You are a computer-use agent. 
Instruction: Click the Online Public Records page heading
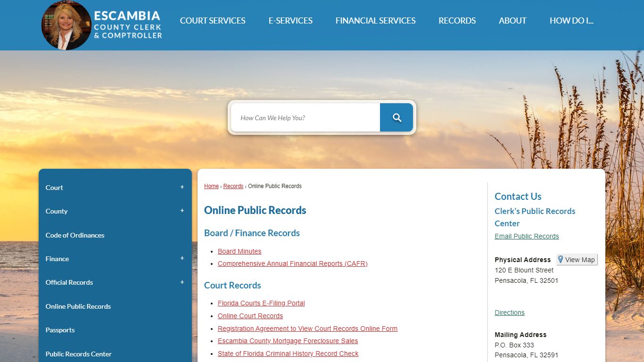point(255,210)
